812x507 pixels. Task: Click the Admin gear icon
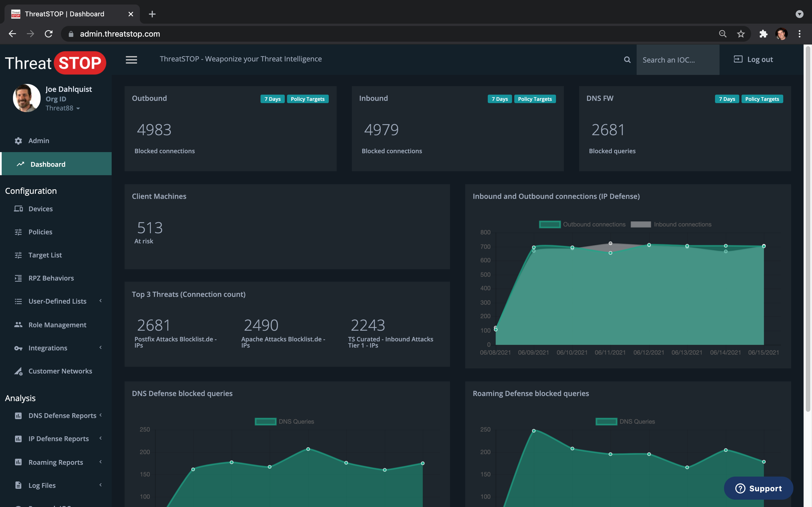18,141
